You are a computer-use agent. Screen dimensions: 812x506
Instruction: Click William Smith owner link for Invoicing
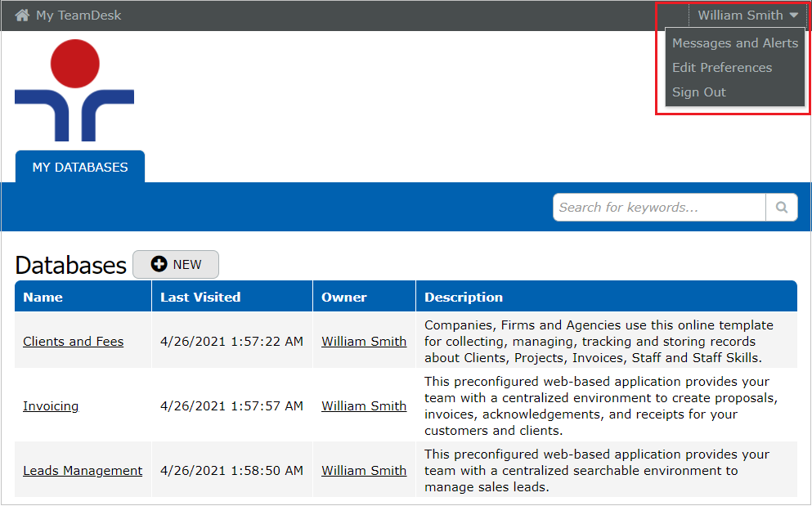click(x=363, y=406)
